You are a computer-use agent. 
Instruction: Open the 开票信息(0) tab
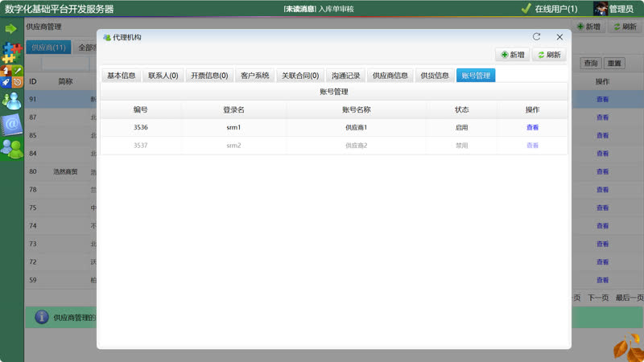click(209, 76)
